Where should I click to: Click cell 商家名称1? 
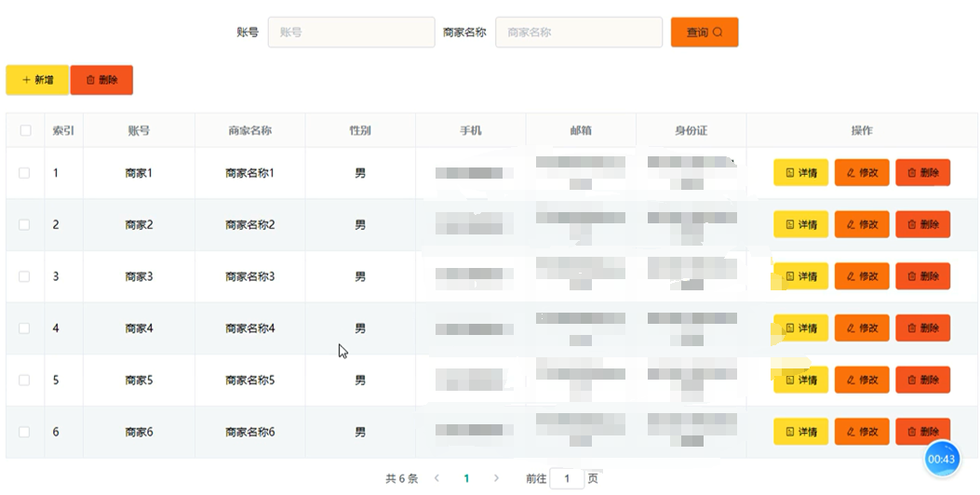click(250, 172)
